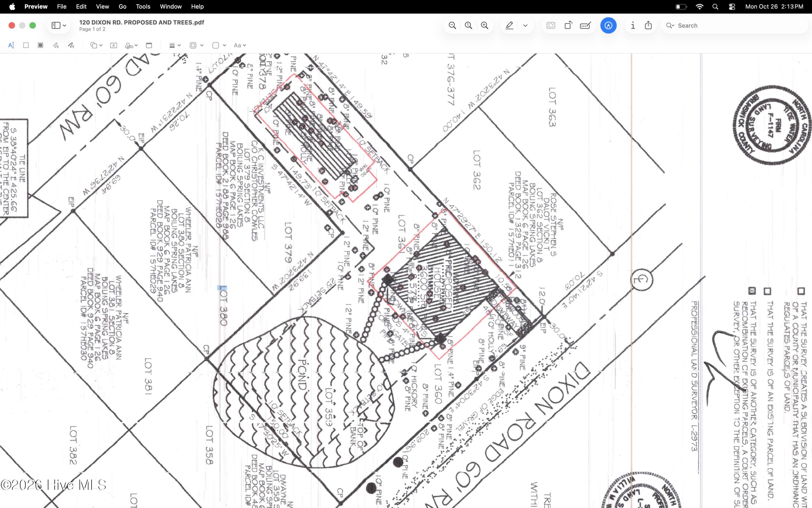The image size is (812, 508).
Task: Open the search options magnifier chevron
Action: [x=670, y=25]
